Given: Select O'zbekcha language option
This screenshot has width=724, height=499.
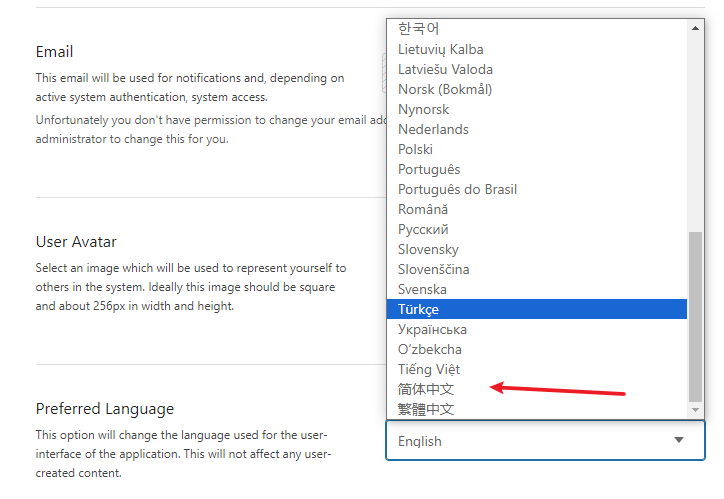Looking at the screenshot, I should coord(430,349).
